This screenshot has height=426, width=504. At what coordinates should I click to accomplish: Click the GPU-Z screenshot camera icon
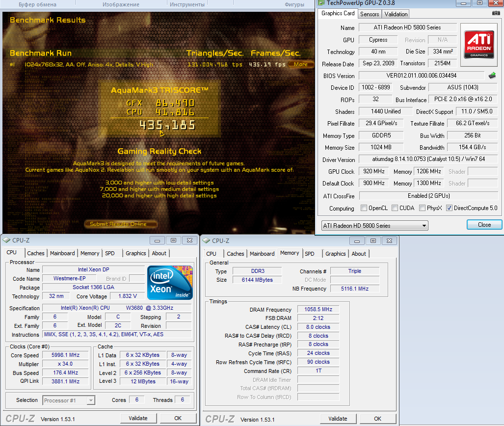pyautogui.click(x=496, y=13)
